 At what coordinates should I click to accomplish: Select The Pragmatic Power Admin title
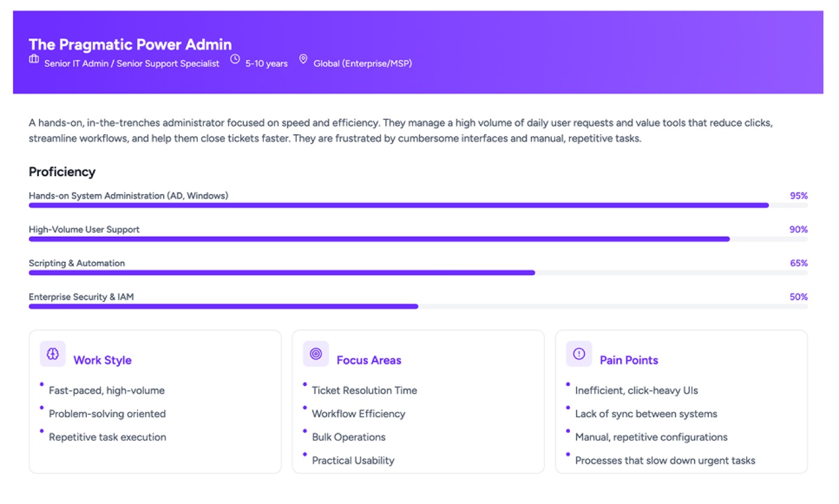pos(130,44)
